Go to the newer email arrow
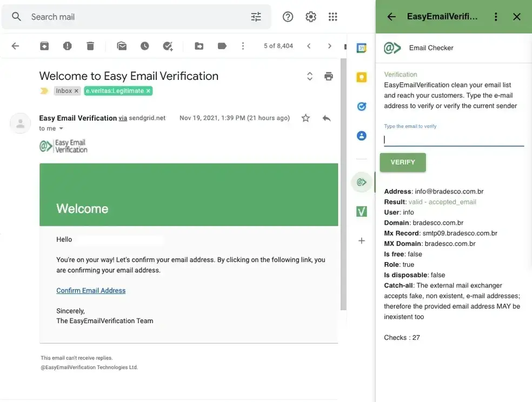 point(309,46)
